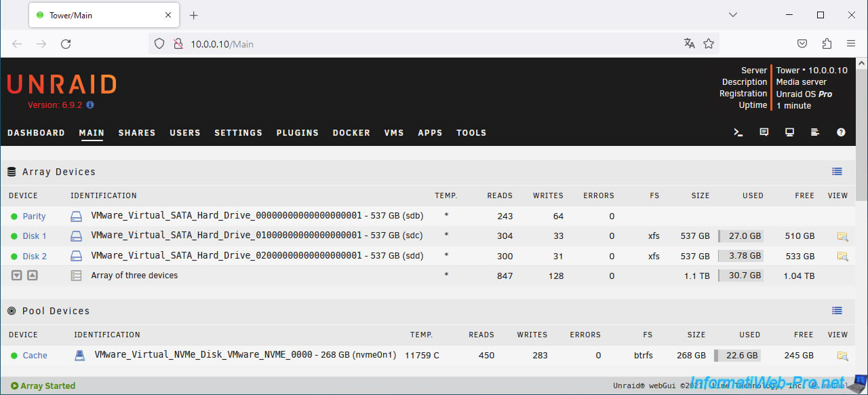Click the feedback speech bubble icon

(x=764, y=132)
